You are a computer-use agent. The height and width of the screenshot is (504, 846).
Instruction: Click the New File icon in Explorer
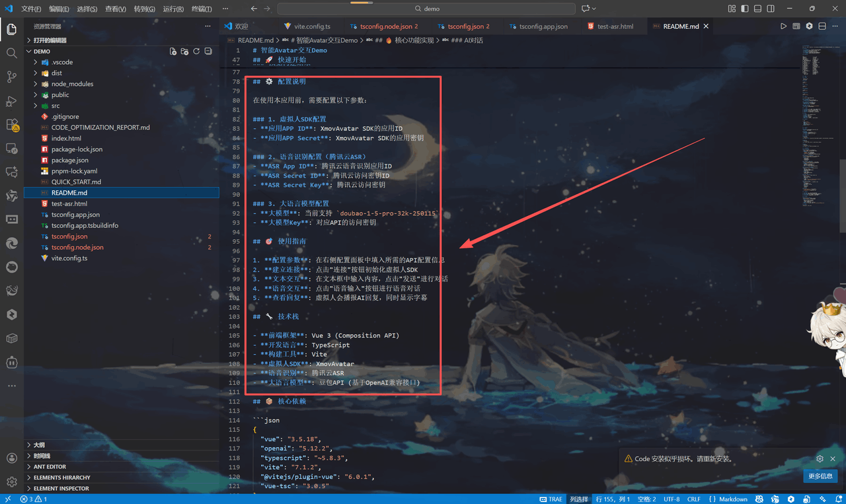pos(173,51)
